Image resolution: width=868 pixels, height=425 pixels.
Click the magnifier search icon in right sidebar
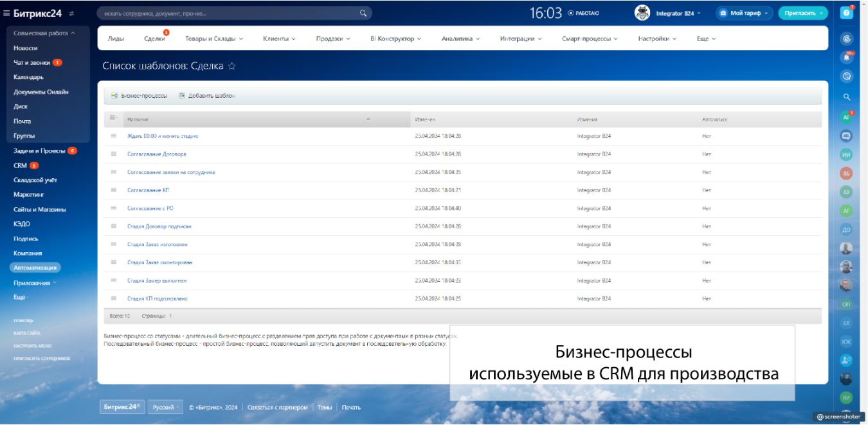click(x=847, y=97)
